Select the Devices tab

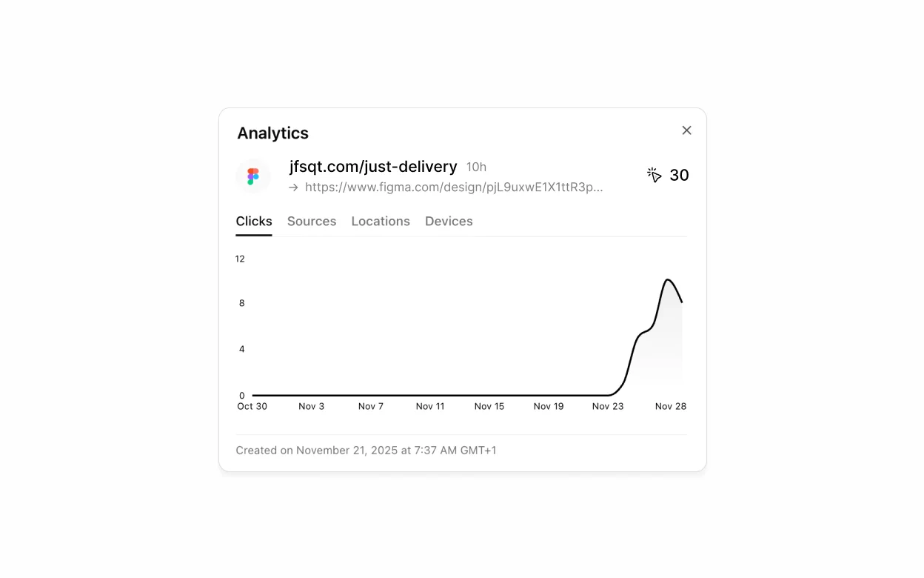pos(449,221)
